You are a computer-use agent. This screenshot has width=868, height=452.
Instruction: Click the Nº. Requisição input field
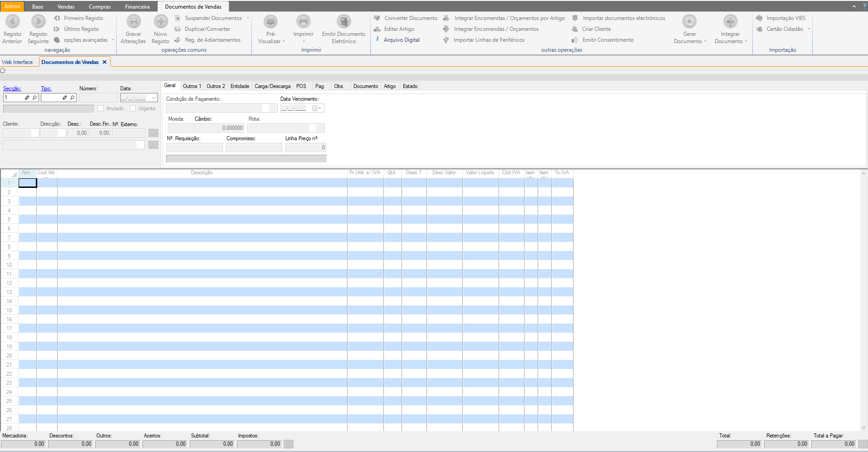(195, 147)
